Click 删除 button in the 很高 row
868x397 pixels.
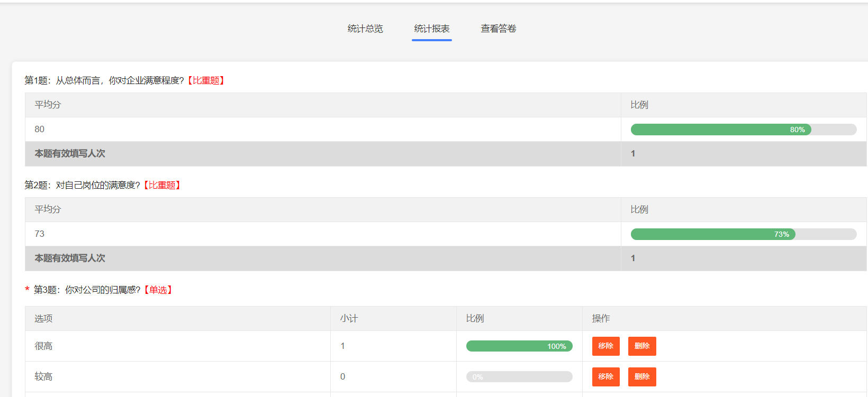[641, 346]
